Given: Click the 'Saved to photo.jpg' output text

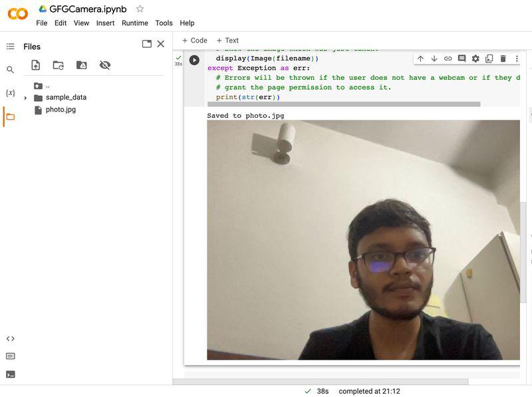Looking at the screenshot, I should [245, 116].
